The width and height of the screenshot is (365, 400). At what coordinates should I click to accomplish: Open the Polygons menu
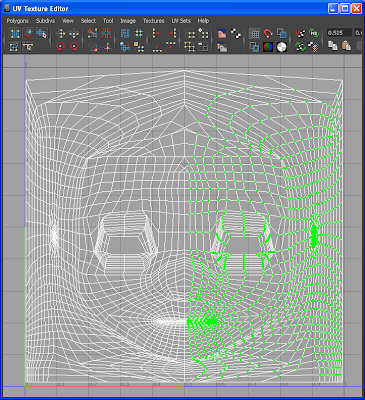pos(18,21)
